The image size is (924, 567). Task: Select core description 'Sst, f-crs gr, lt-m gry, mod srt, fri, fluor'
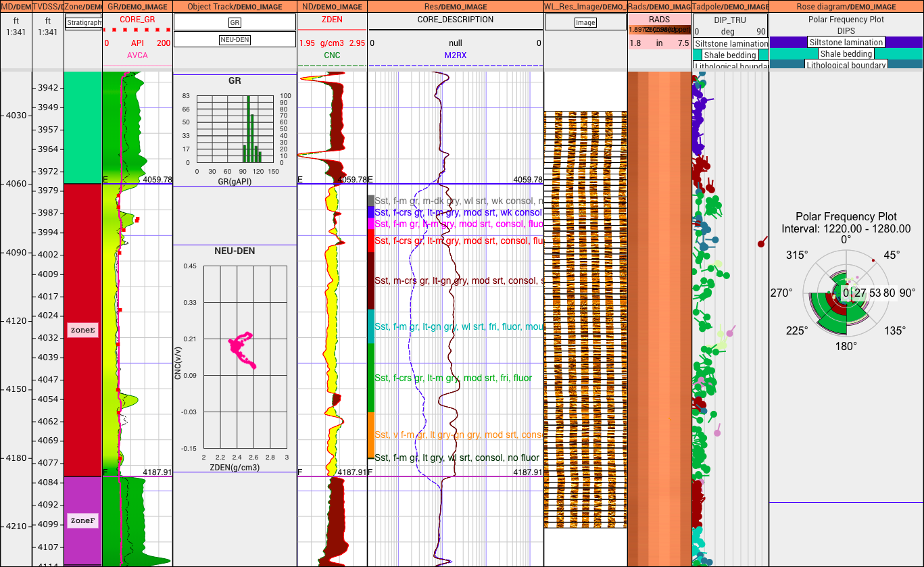click(x=453, y=378)
